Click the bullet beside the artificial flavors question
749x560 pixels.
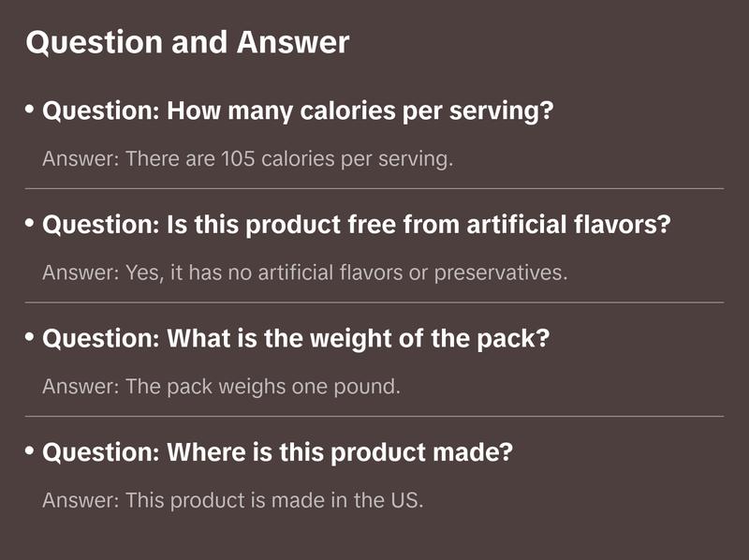pos(30,224)
